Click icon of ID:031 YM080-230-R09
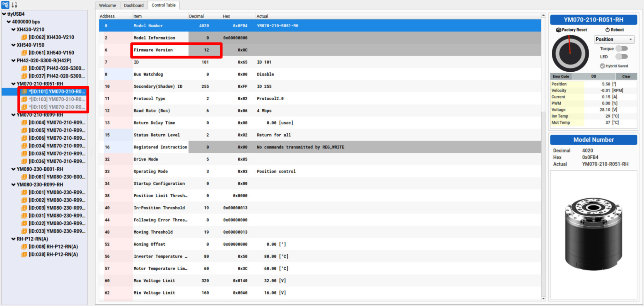 coord(24,216)
